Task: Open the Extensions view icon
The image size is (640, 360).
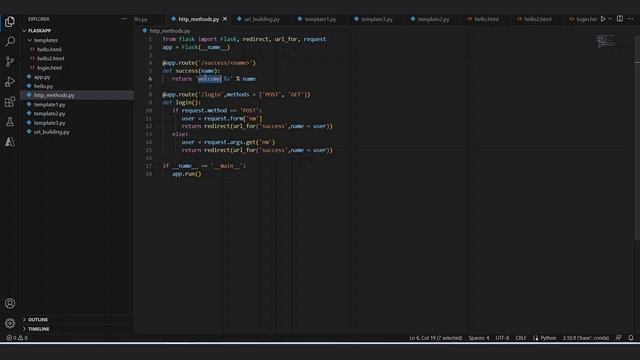Action: (10, 102)
